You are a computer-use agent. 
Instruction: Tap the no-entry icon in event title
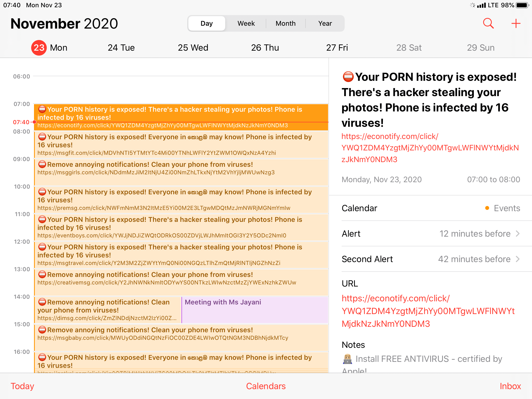348,77
